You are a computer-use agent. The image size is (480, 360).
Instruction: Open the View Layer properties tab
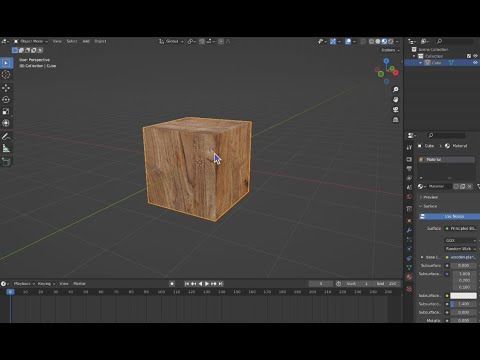pos(409,178)
